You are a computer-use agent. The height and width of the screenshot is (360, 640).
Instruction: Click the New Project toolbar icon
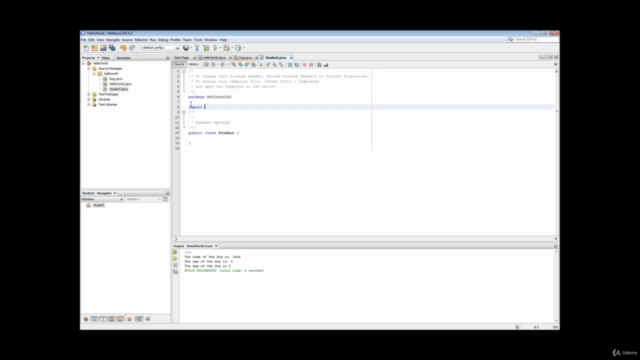tap(95, 48)
